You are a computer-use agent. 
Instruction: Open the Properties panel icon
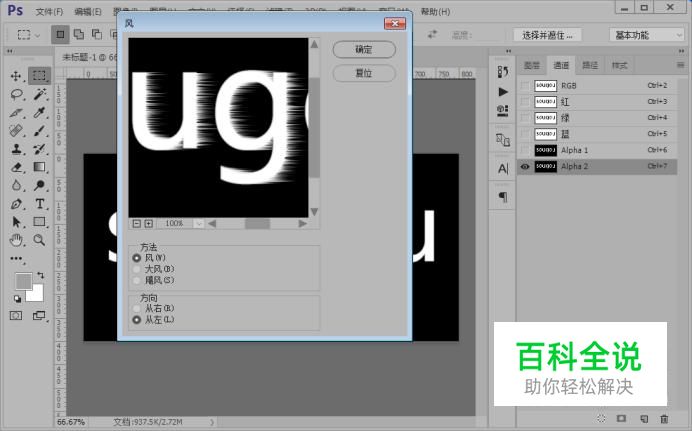click(x=503, y=110)
